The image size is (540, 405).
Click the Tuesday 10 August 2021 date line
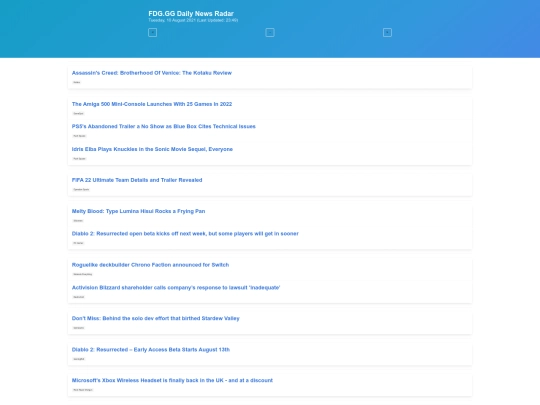coord(193,20)
